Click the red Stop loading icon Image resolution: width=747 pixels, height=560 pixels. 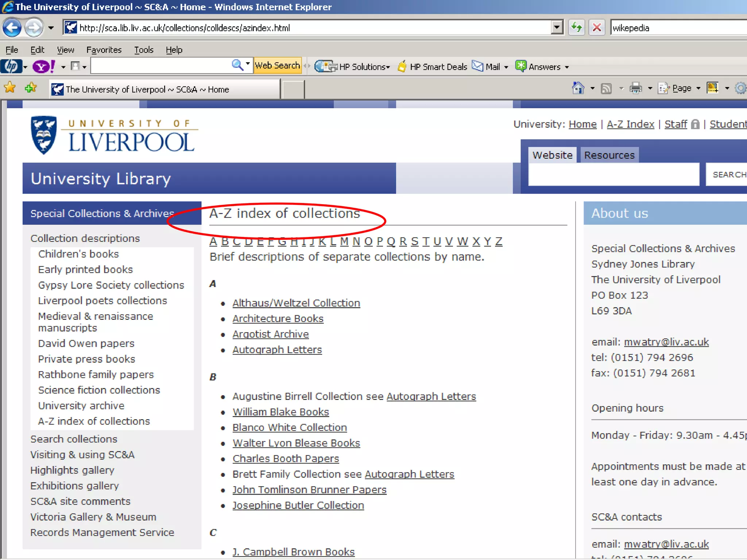coord(597,28)
